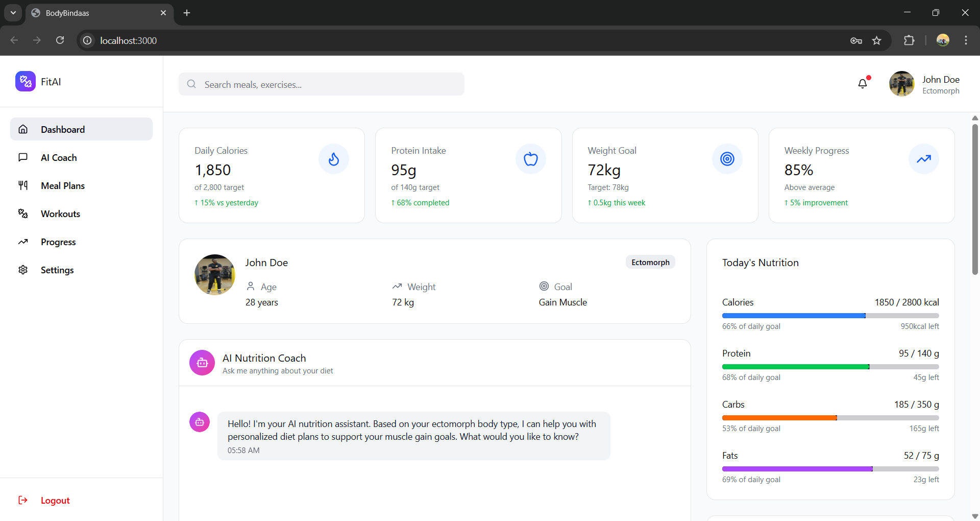Screen dimensions: 980x521
Task: Click the search magnifier icon
Action: pos(191,84)
